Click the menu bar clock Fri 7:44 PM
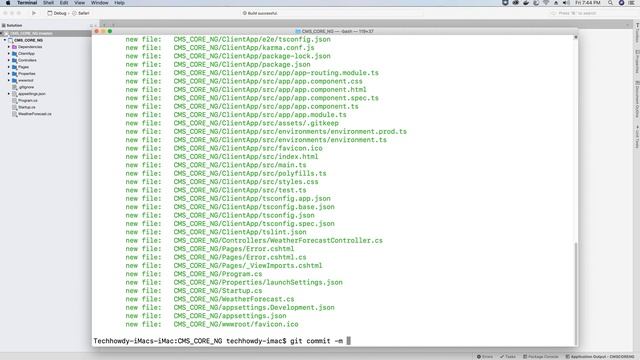The image size is (640, 360). click(x=588, y=3)
